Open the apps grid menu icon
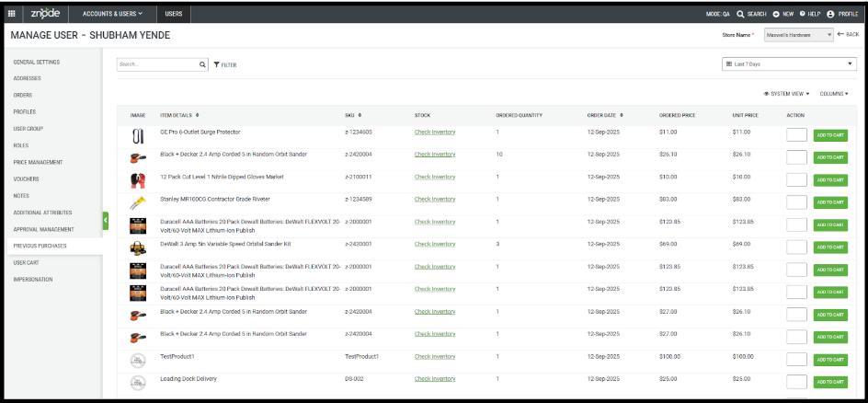 12,14
